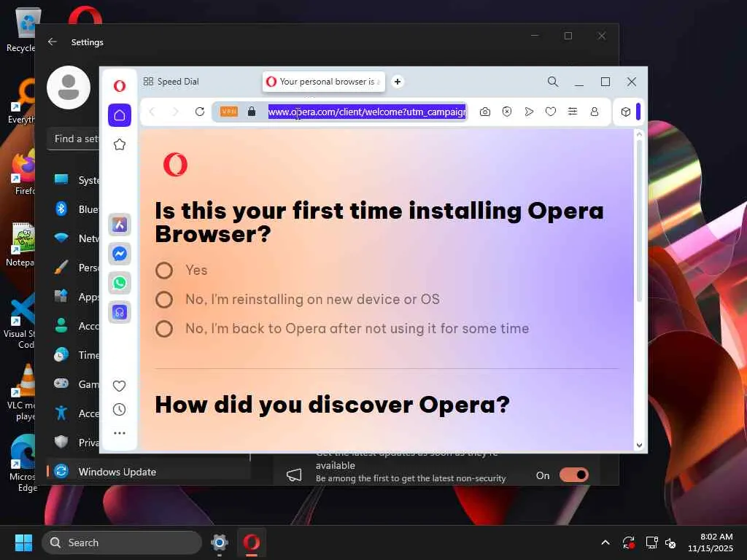This screenshot has height=560, width=747.
Task: Open Accounts category in Settings window
Action: point(76,326)
